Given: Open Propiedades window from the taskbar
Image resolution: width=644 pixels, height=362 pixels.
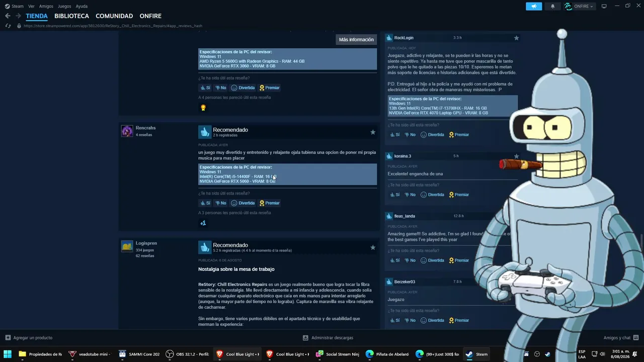Looking at the screenshot, I should [40, 354].
